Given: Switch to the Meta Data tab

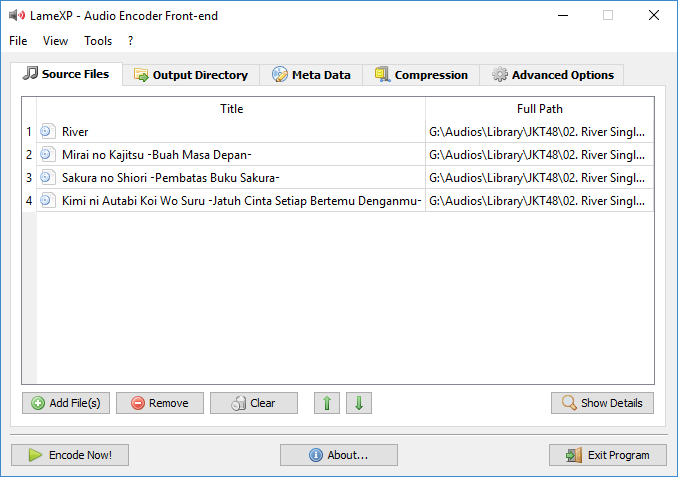Looking at the screenshot, I should 311,75.
